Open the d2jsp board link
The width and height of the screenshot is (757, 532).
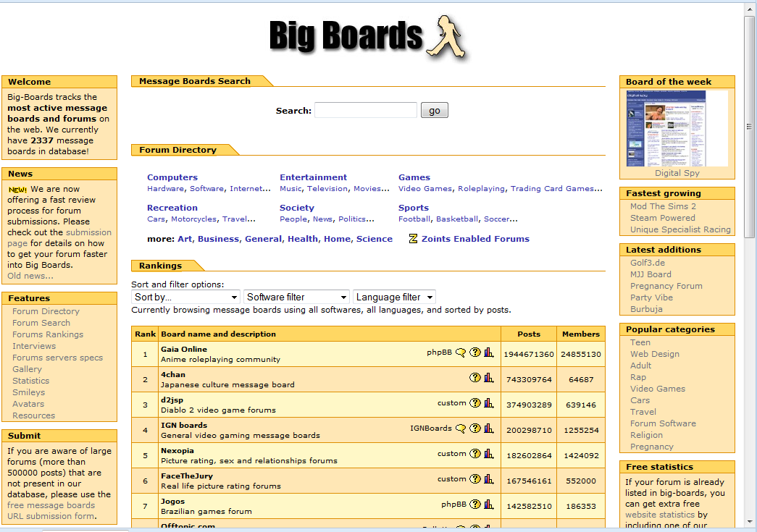[172, 400]
